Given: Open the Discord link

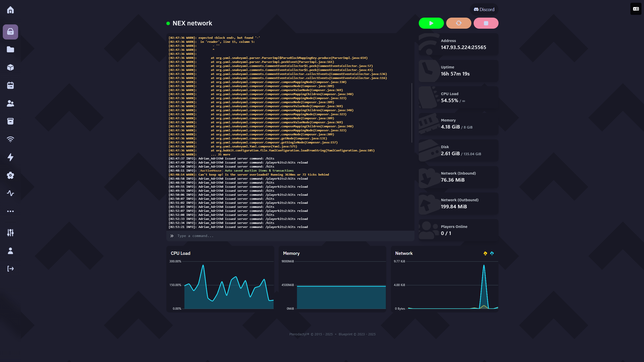Looking at the screenshot, I should (484, 10).
